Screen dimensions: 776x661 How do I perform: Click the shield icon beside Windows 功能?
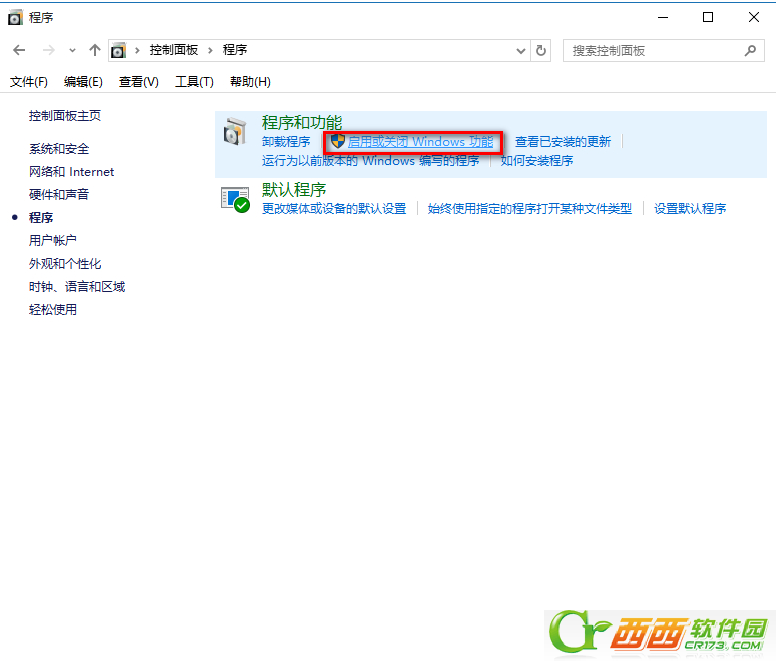[x=338, y=141]
